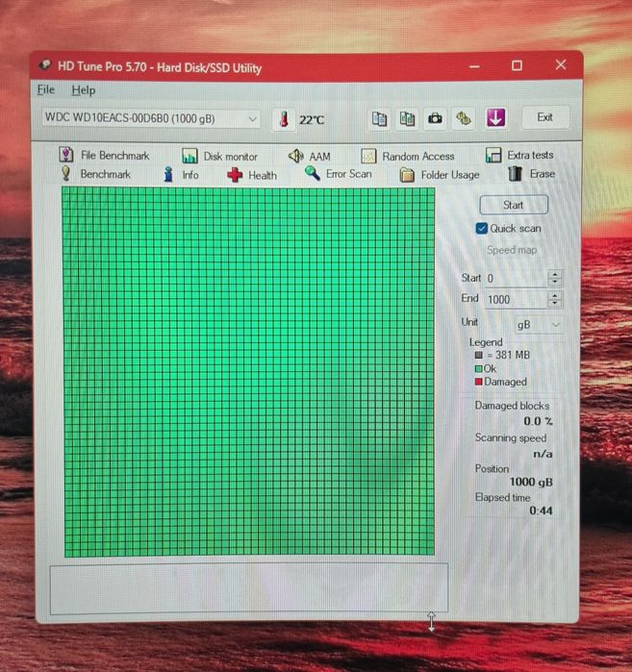Screen dimensions: 632x672
Task: Click the purple download arrow icon
Action: tap(495, 117)
